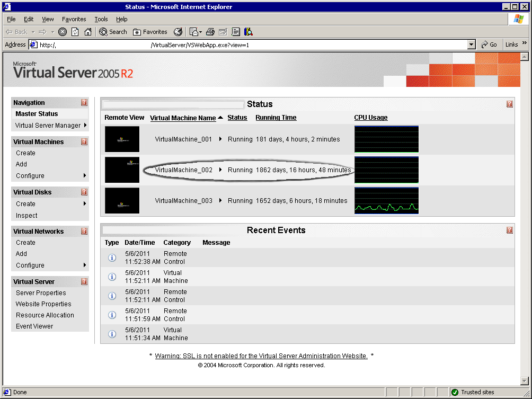The width and height of the screenshot is (532, 399).
Task: Click help icon in Virtual Disks section
Action: [84, 192]
